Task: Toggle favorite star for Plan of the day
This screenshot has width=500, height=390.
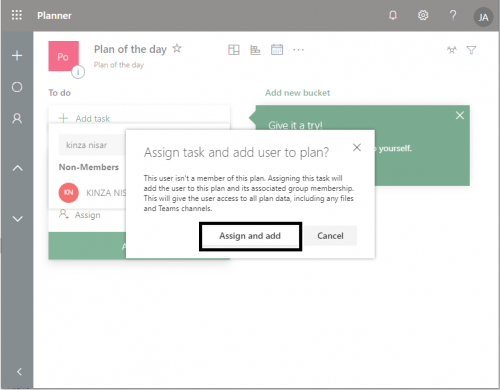Action: (177, 49)
